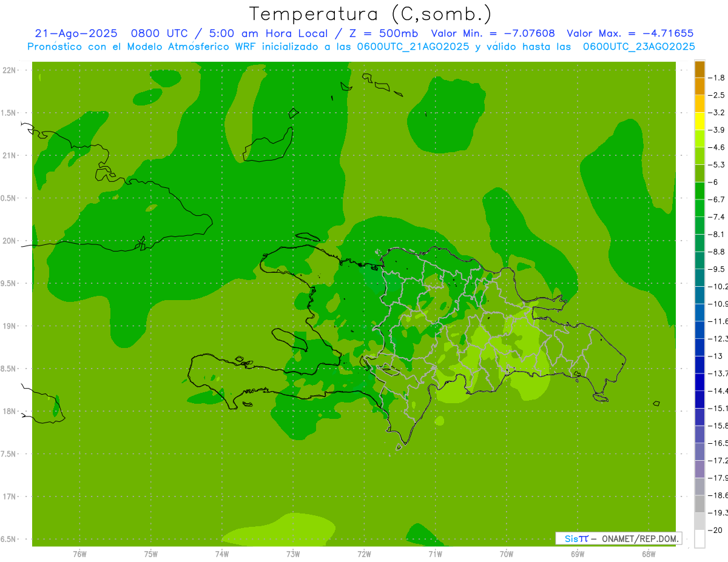This screenshot has height=562, width=728.
Task: Click the "5:00 am Hora Local" text
Action: click(269, 33)
